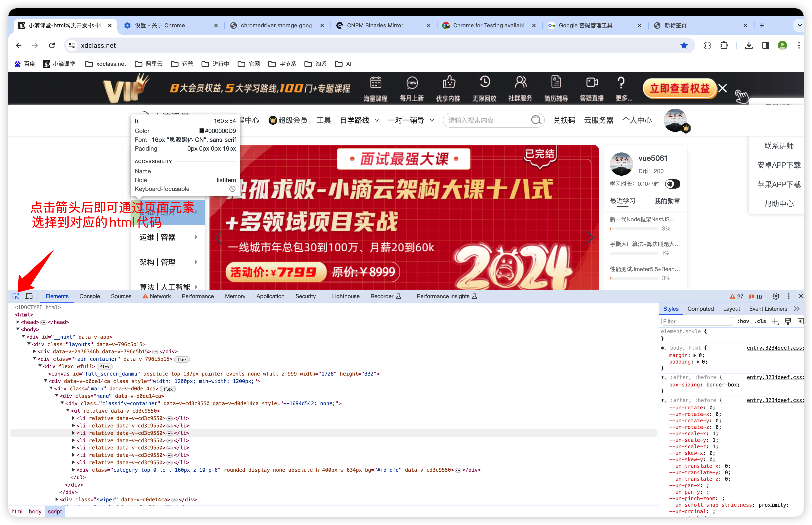This screenshot has width=812, height=525.
Task: Click the browser forward arrow
Action: pyautogui.click(x=35, y=45)
